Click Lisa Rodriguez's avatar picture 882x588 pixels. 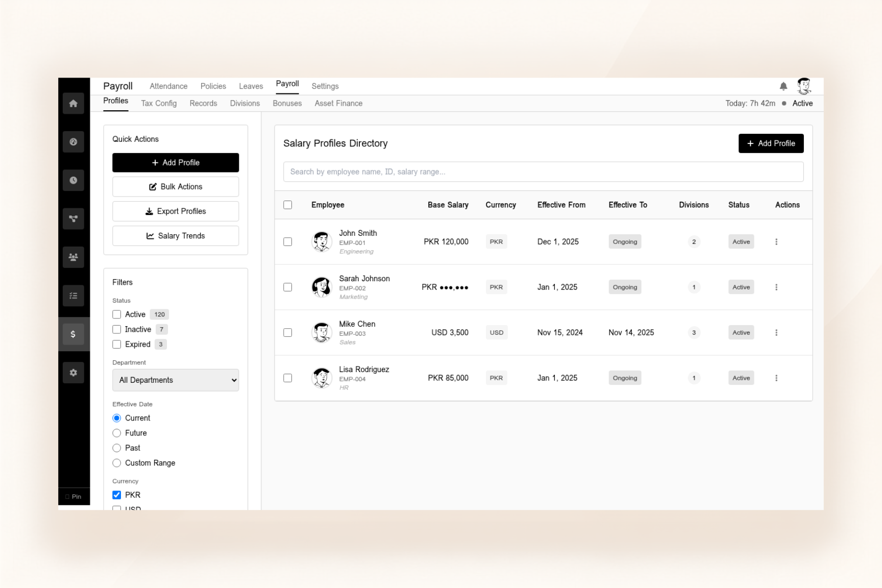point(322,378)
